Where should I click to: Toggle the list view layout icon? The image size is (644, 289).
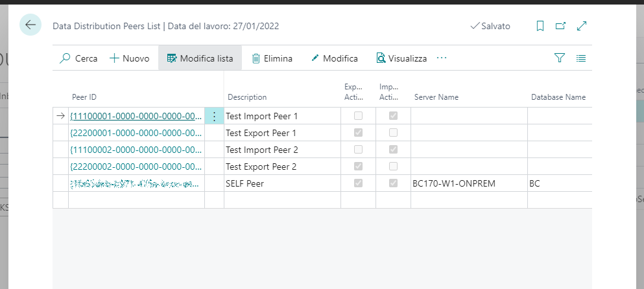(581, 58)
